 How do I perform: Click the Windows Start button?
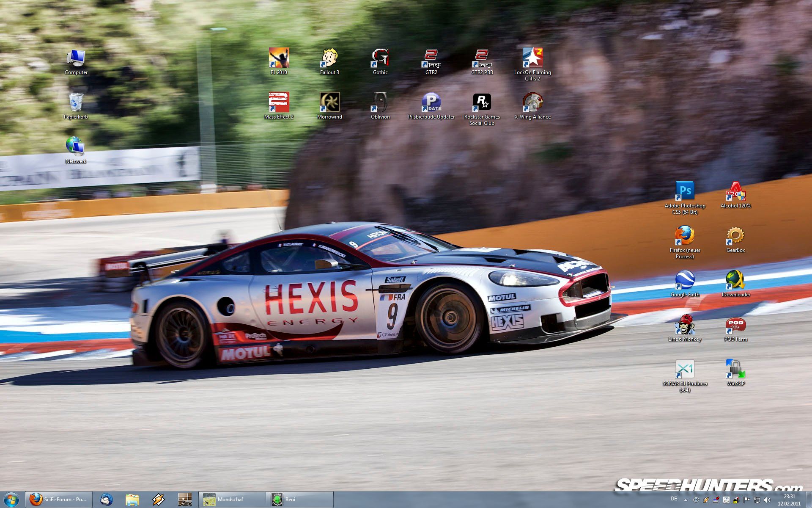tap(11, 500)
